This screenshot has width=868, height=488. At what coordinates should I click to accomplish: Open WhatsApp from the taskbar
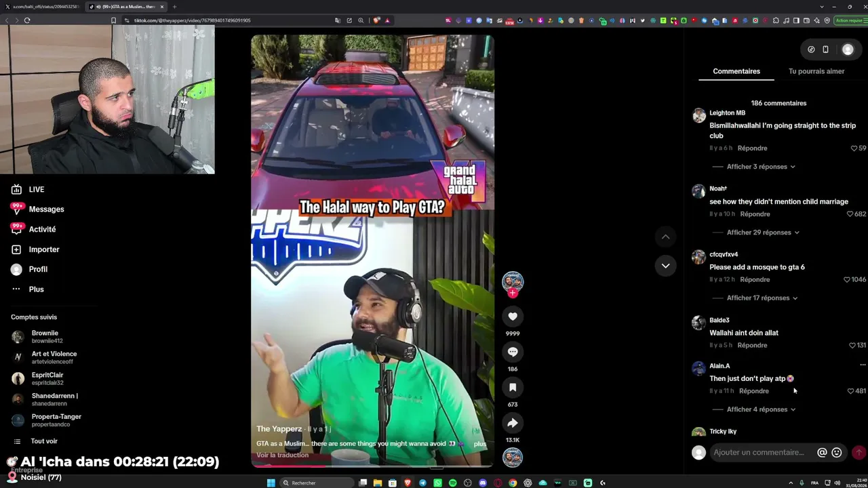point(437,483)
